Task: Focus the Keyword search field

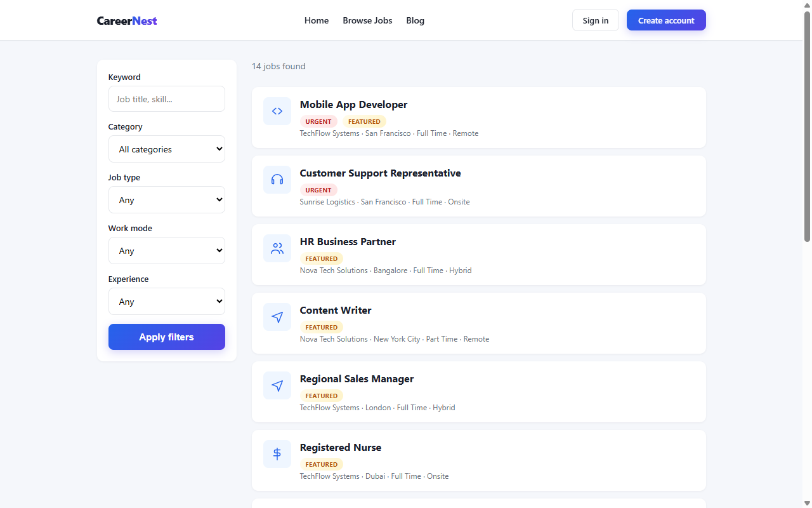Action: pos(167,99)
